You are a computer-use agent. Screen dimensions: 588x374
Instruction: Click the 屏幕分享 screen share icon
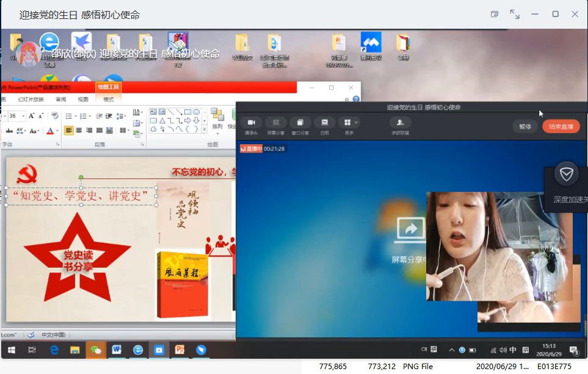coord(275,122)
